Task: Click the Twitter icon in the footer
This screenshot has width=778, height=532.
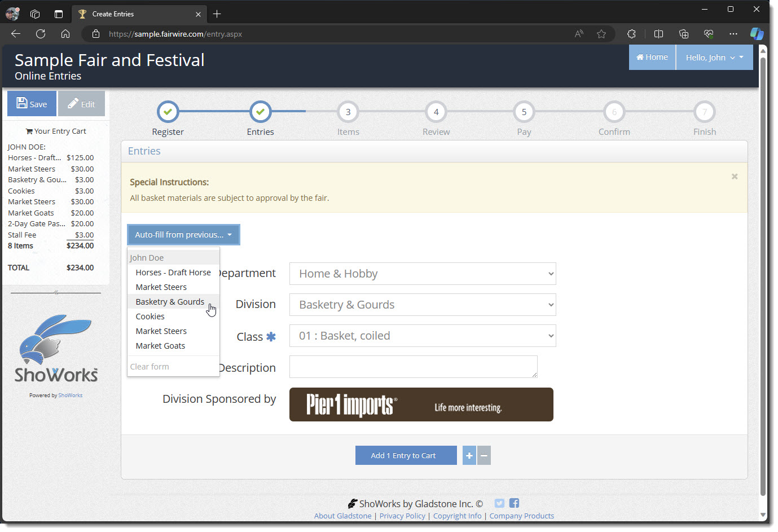Action: tap(499, 503)
